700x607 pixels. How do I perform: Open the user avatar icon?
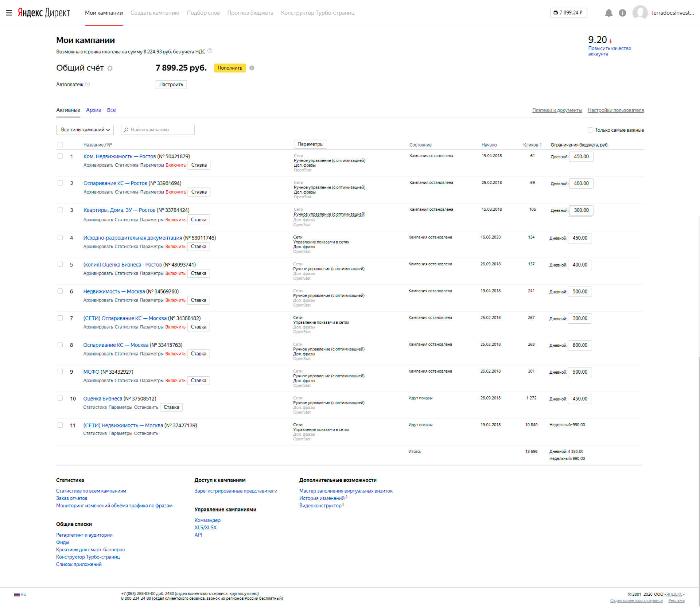coord(640,13)
